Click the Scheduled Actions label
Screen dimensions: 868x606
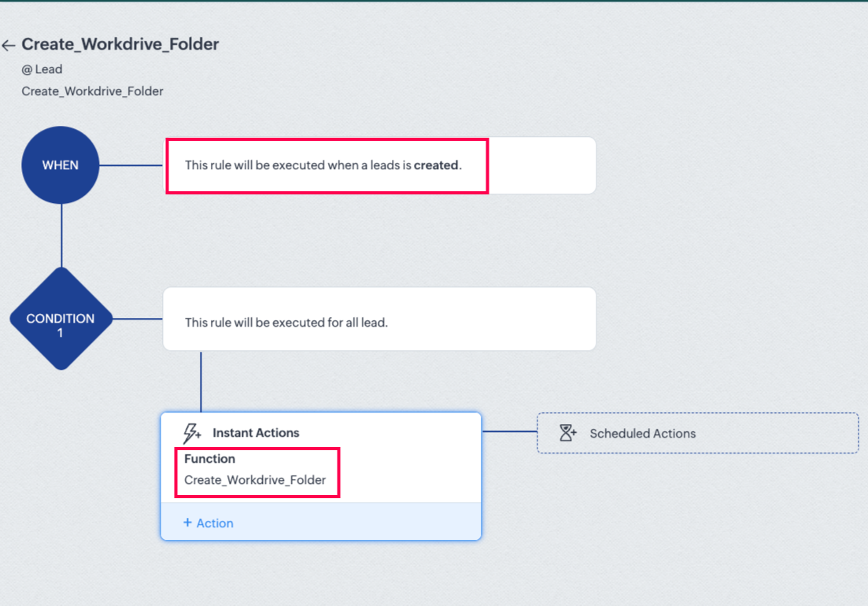[642, 434]
